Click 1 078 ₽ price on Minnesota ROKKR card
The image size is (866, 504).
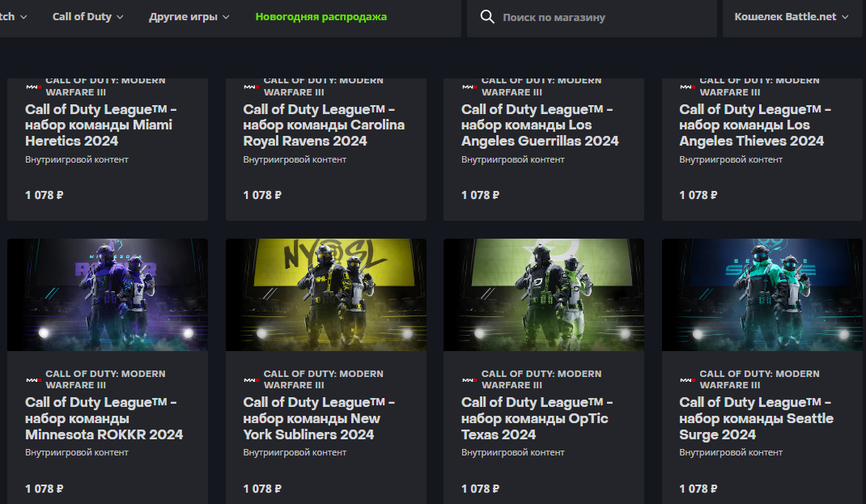pos(45,489)
